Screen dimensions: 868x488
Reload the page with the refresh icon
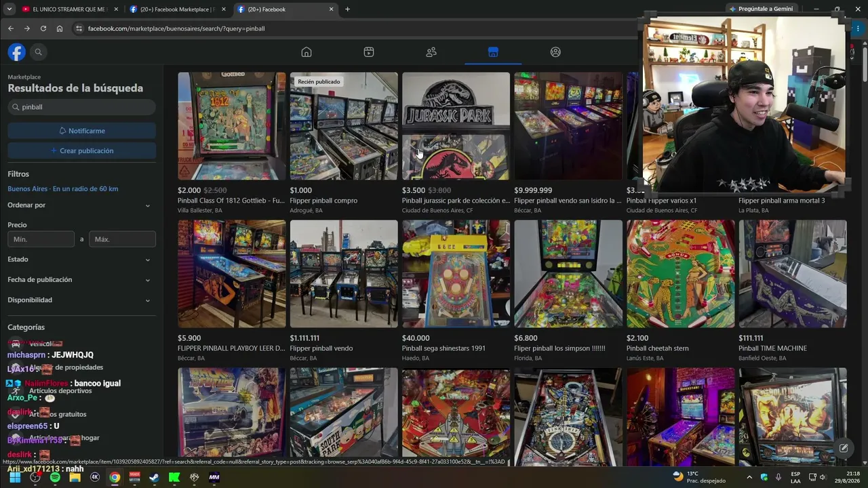pos(43,28)
